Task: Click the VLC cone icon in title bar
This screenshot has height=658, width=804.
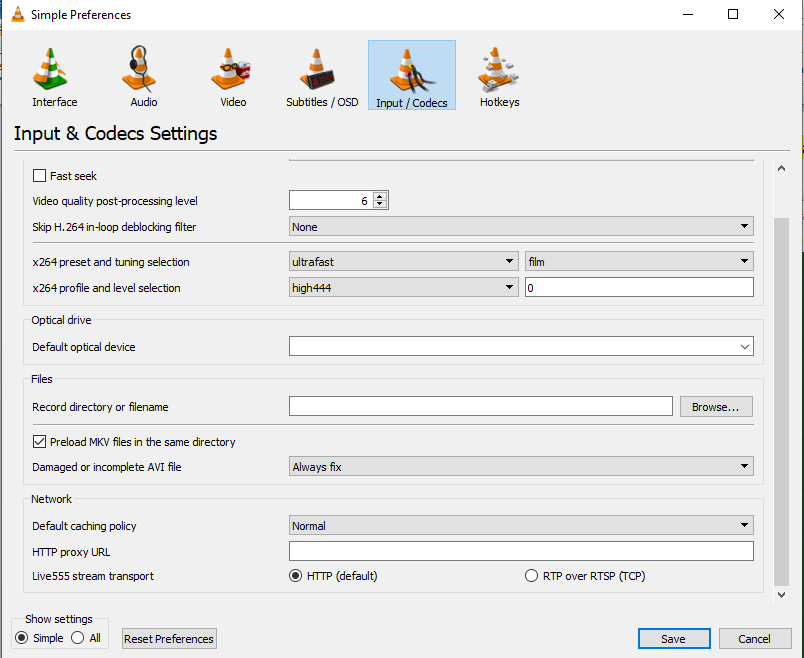Action: click(x=17, y=15)
